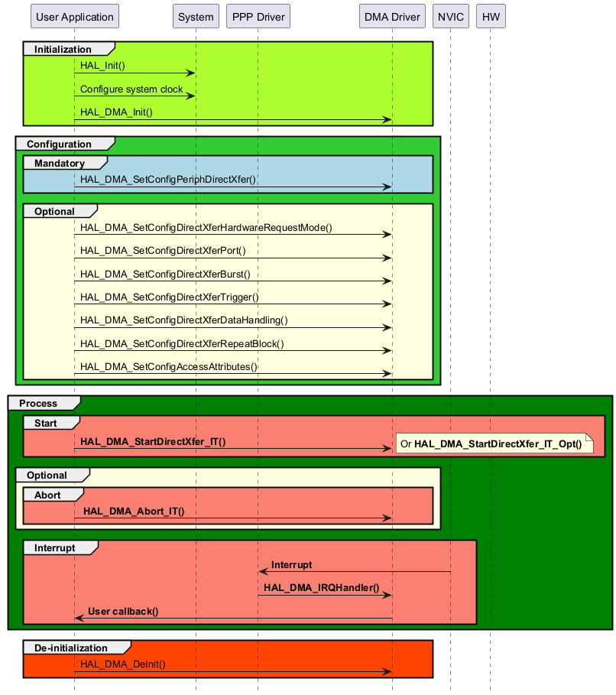616x695 pixels.
Task: Click the PPP Driver participant box
Action: (258, 17)
